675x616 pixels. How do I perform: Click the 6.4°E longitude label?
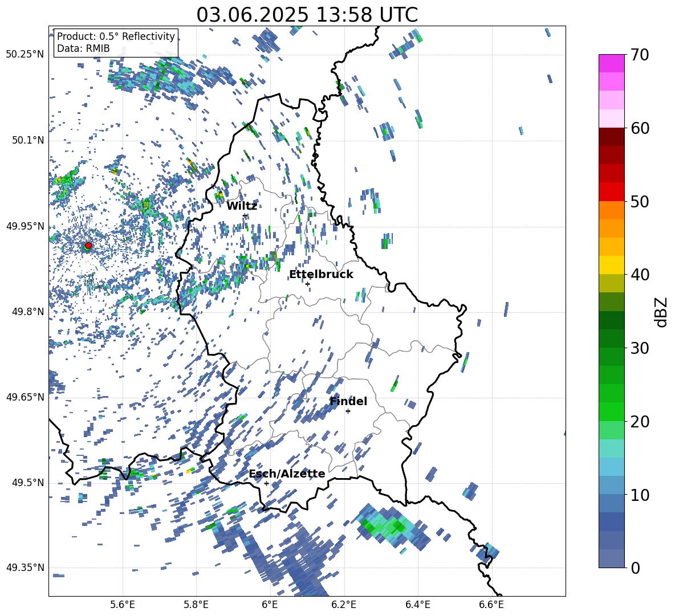(x=417, y=605)
